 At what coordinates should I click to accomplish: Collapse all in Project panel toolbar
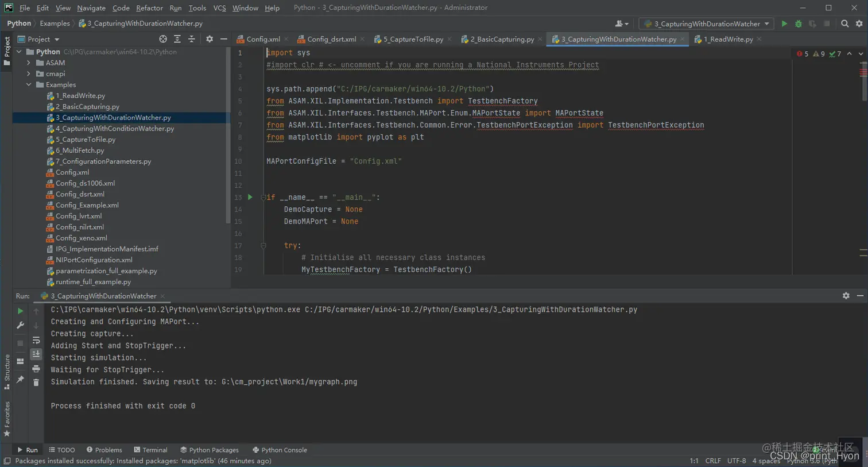[191, 39]
